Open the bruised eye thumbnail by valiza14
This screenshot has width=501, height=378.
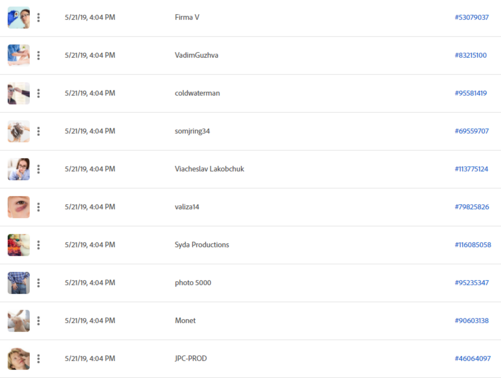pos(19,207)
